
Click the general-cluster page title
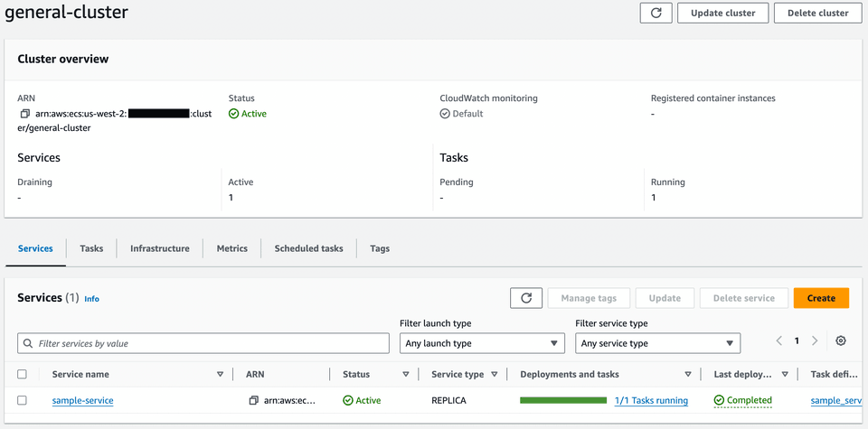(66, 12)
